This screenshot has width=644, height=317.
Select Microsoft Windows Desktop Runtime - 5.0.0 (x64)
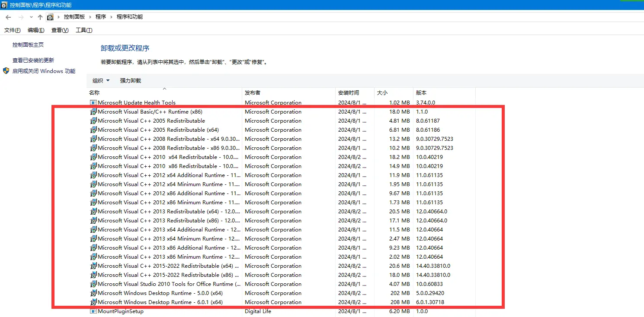point(160,293)
